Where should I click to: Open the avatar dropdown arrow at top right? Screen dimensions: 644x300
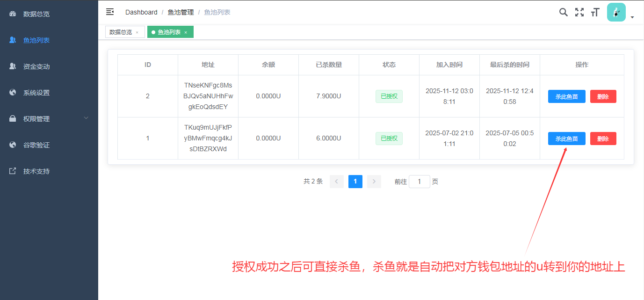pyautogui.click(x=633, y=17)
